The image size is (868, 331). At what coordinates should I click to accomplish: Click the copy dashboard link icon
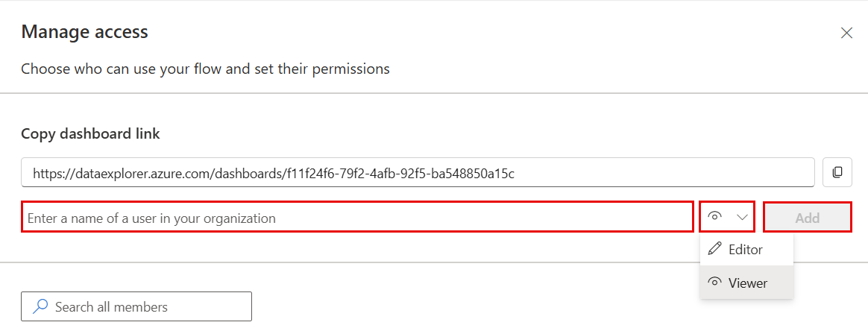(837, 172)
